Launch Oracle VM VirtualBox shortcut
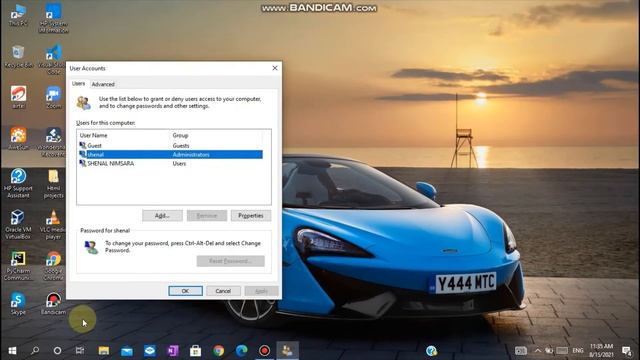 point(18,224)
